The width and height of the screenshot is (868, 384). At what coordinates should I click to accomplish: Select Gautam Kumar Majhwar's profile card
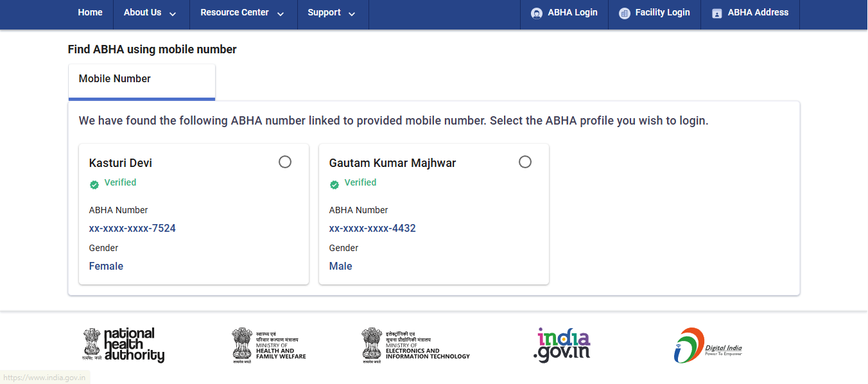tap(433, 214)
